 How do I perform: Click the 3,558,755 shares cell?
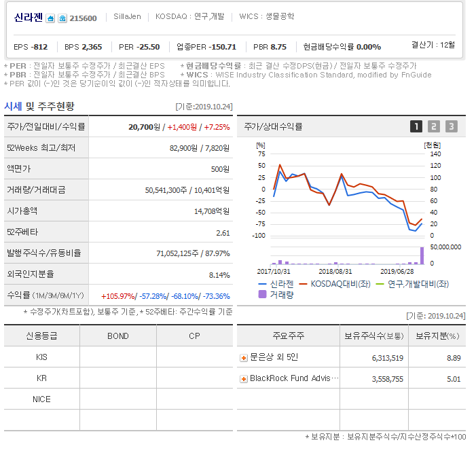pyautogui.click(x=388, y=379)
